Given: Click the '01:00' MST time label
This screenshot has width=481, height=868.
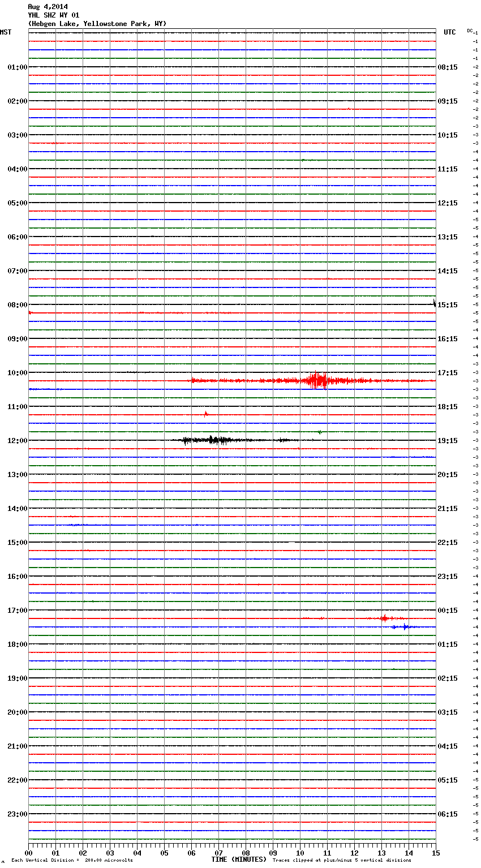Looking at the screenshot, I should pyautogui.click(x=18, y=67).
